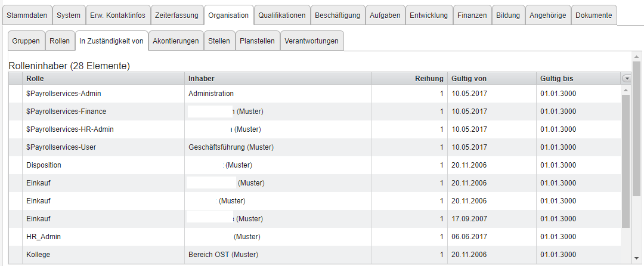
Task: Open the Dokumente tab
Action: coord(593,16)
